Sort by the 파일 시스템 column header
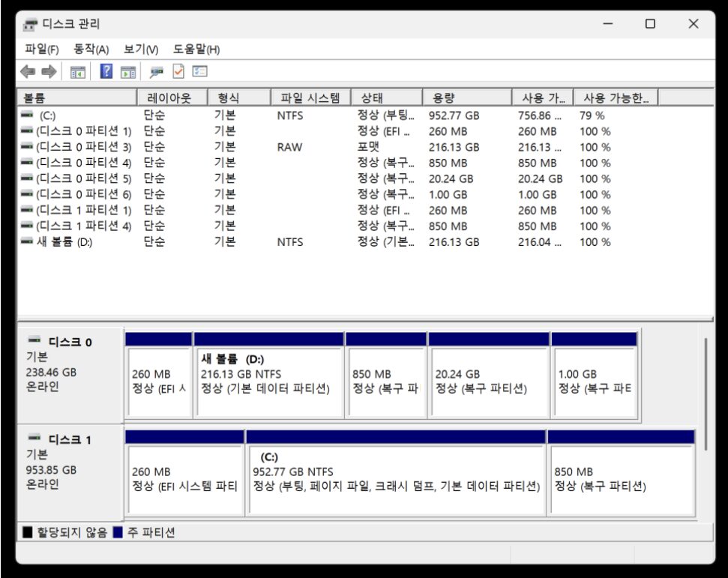Screen dimensions: 728x578 coord(310,98)
